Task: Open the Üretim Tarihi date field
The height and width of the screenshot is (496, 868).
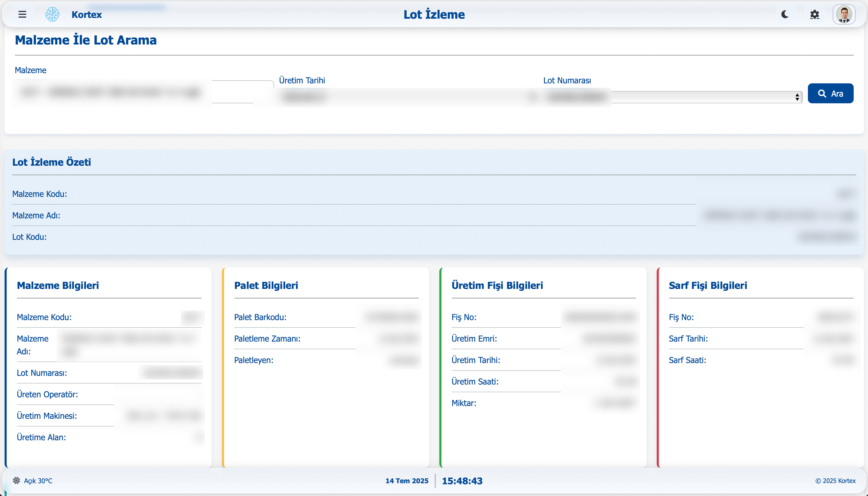Action: (405, 97)
